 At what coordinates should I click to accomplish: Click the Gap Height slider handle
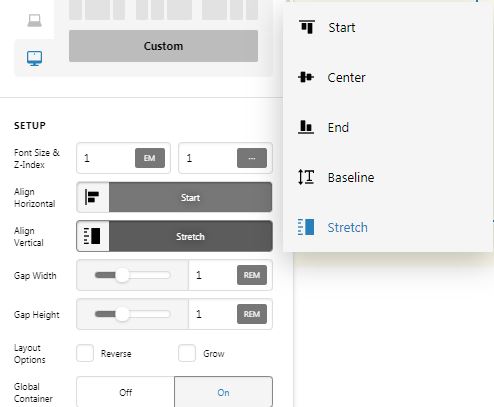(122, 314)
